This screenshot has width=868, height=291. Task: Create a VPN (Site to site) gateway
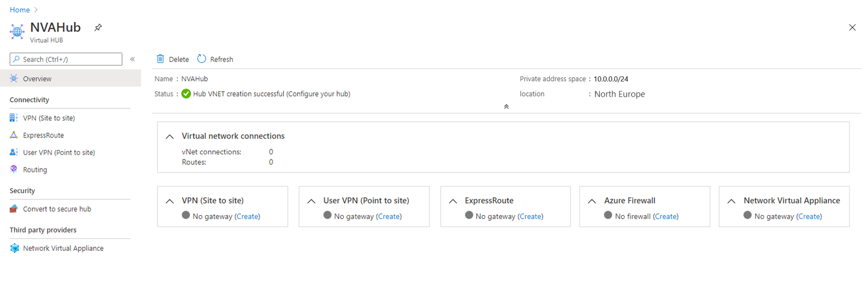tap(247, 216)
